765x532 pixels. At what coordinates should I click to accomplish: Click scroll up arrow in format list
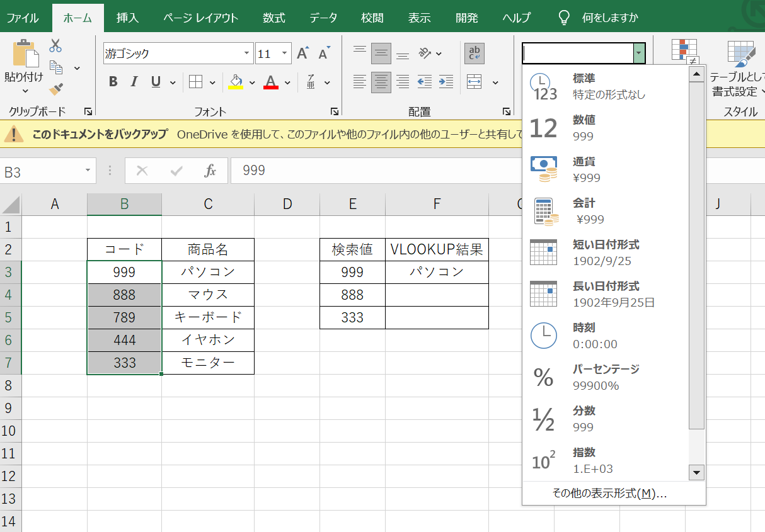696,74
